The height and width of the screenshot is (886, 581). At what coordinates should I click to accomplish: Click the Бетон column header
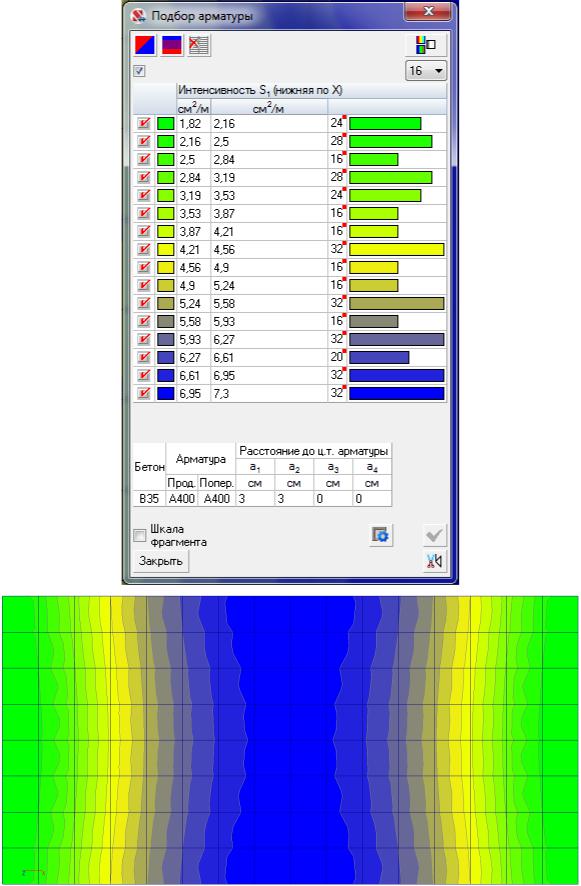point(149,467)
